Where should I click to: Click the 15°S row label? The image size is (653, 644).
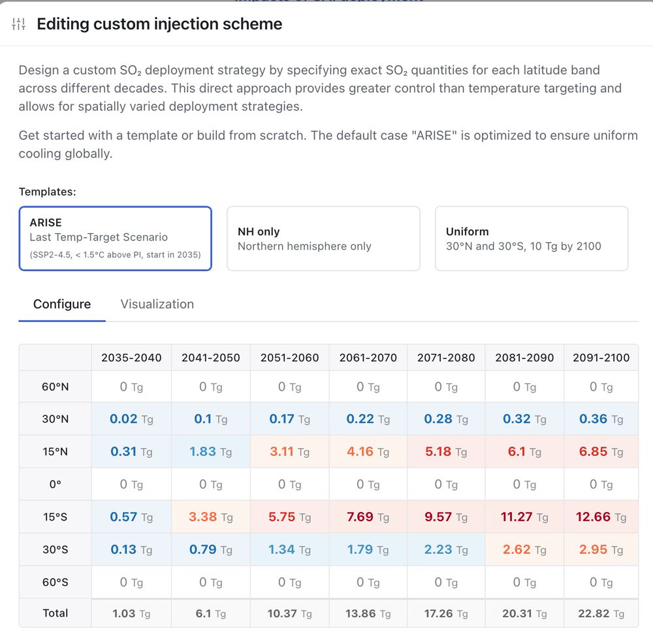55,517
